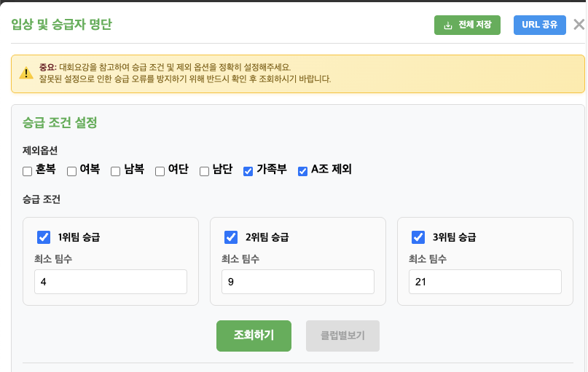Uncheck the 1위팀 승급 checkbox

click(44, 237)
